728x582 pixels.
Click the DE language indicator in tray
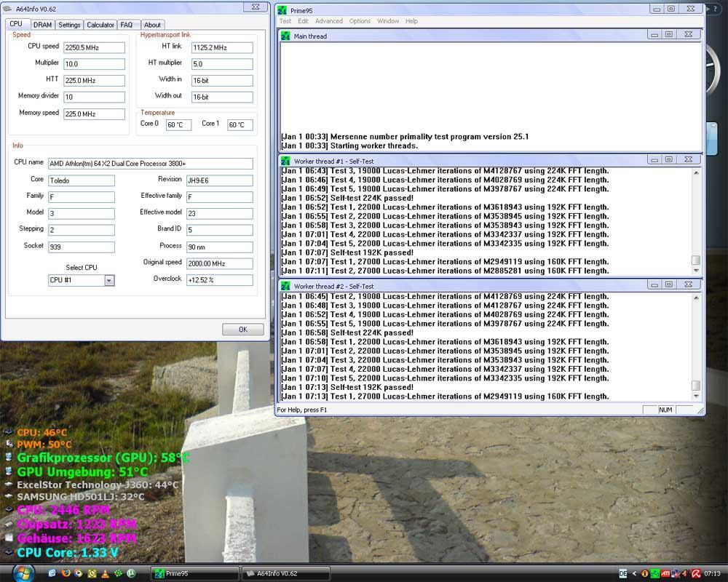click(x=622, y=574)
